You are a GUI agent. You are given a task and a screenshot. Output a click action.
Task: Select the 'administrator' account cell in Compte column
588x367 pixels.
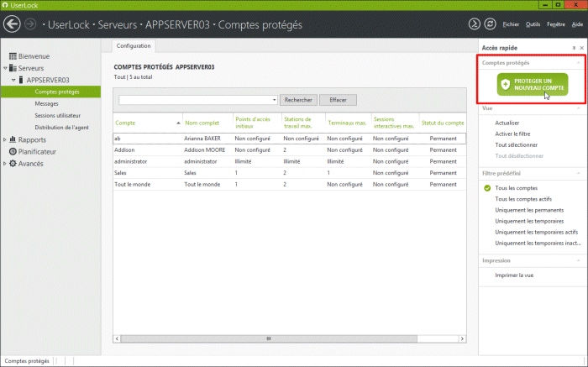[130, 161]
